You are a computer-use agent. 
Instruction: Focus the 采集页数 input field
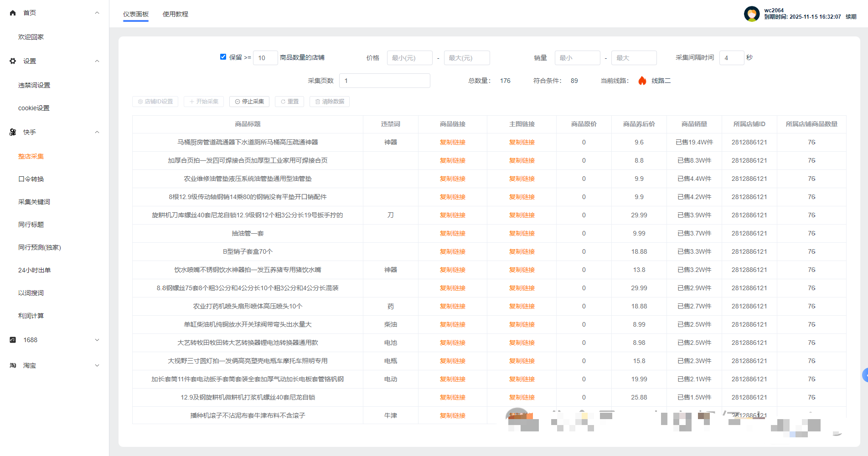tap(384, 81)
